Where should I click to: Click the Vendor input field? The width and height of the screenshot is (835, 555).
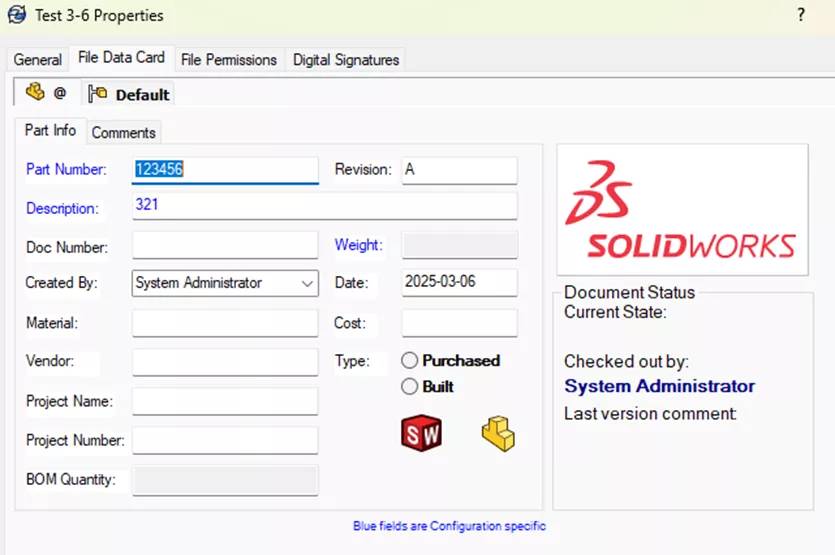click(225, 362)
